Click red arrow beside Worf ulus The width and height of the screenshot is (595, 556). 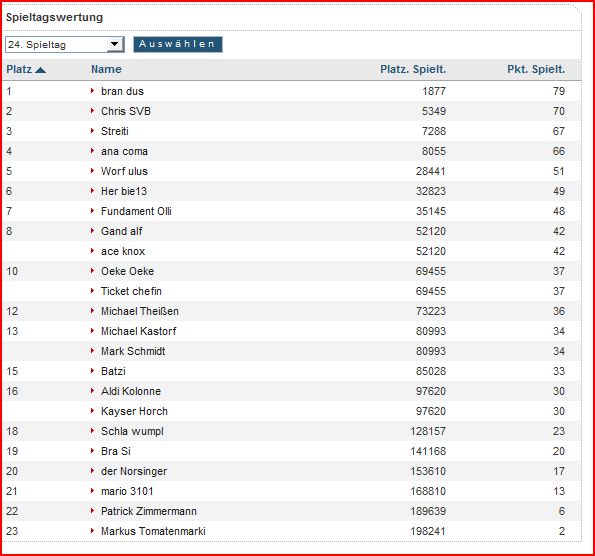point(92,171)
